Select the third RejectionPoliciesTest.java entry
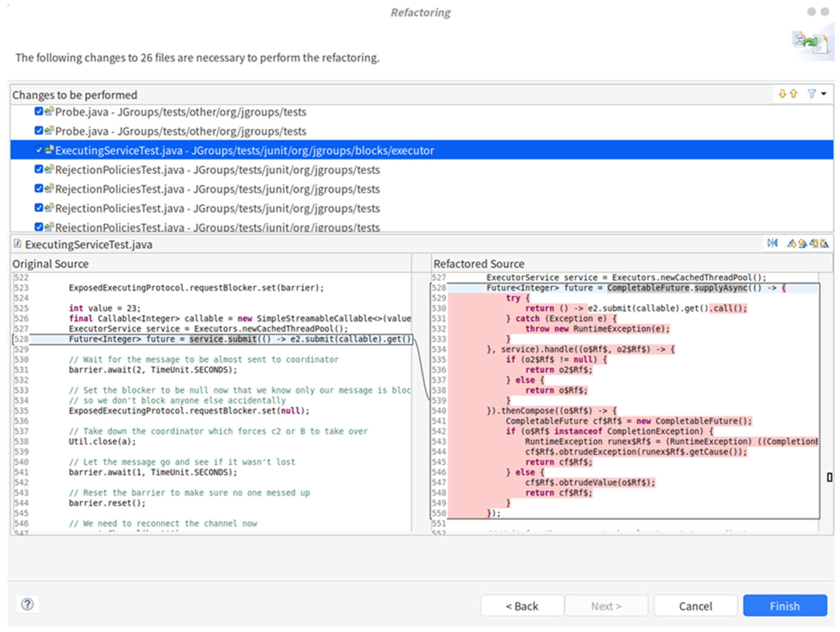Viewport: 840px width, 632px height. 217,208
